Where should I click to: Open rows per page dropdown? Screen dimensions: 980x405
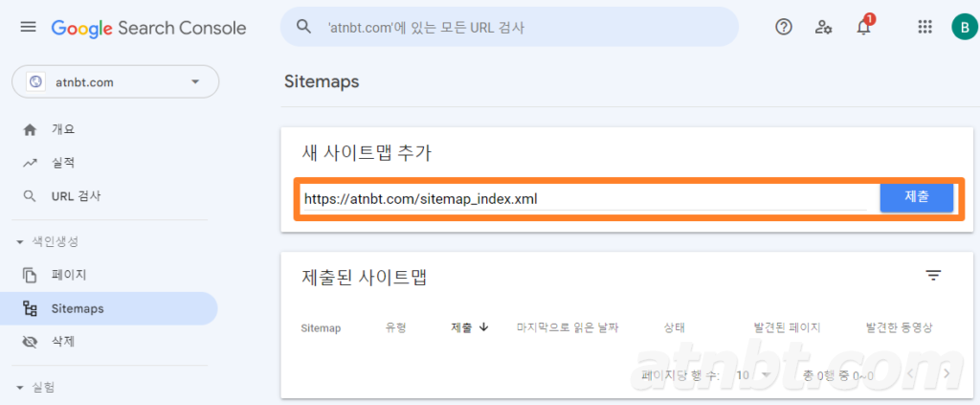coord(754,374)
